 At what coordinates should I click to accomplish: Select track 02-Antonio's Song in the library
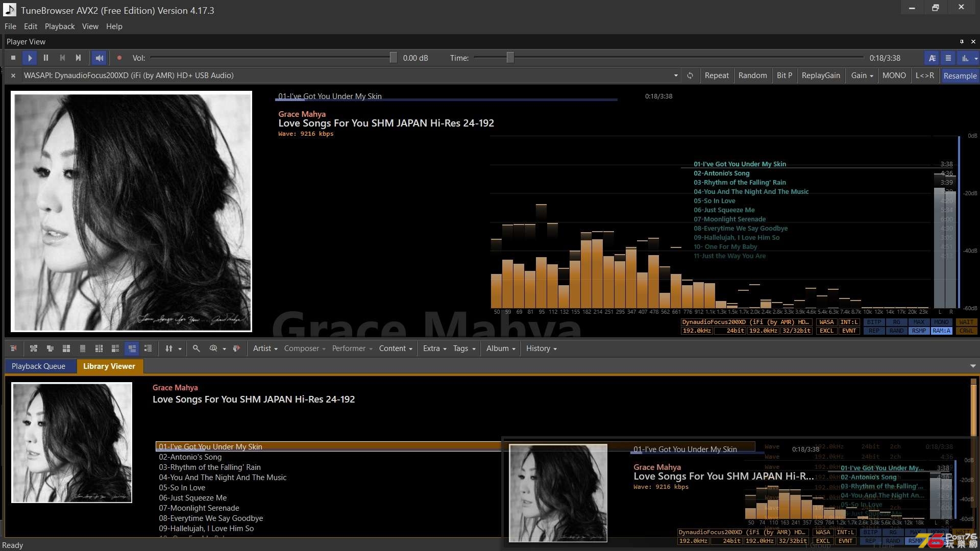tap(190, 457)
